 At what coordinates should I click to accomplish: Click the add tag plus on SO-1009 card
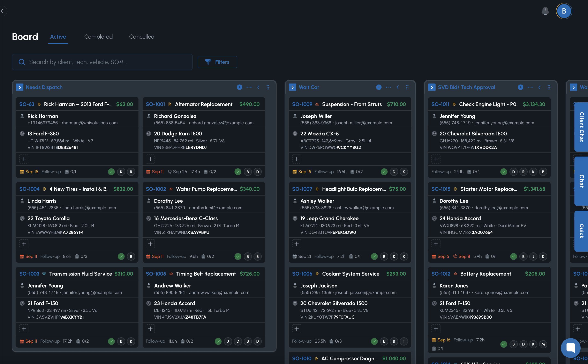tap(297, 159)
